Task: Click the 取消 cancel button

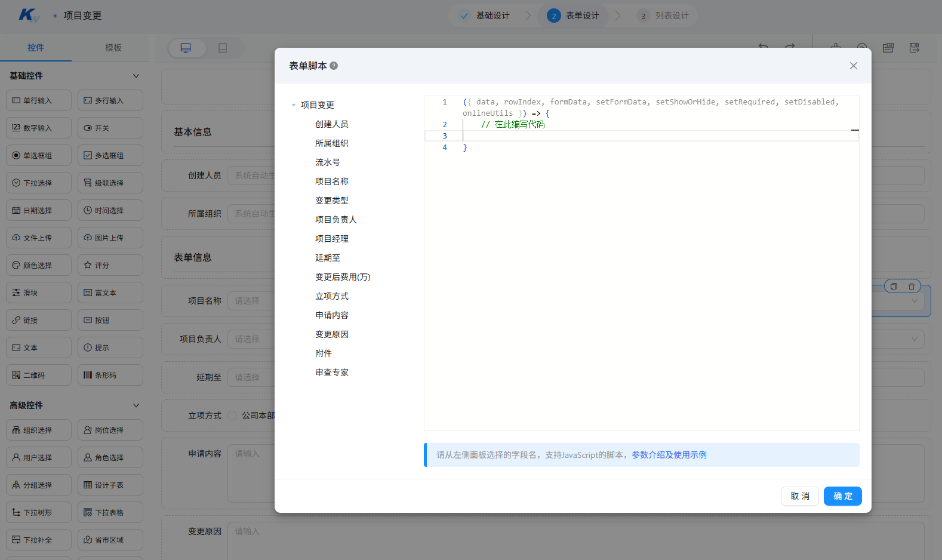Action: tap(800, 496)
